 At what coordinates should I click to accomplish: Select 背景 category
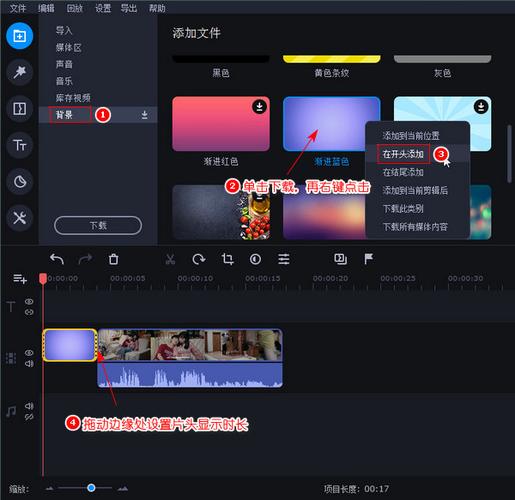[98, 115]
